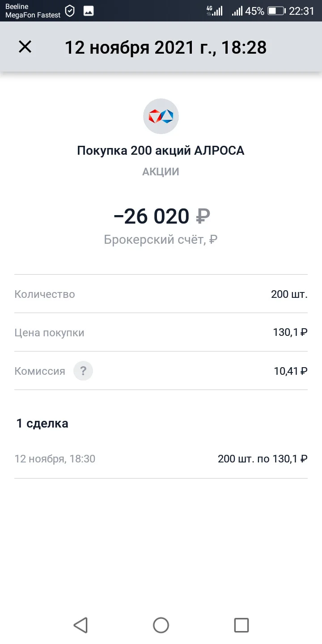
Task: Tap the total amount −26 020 ₽
Action: [162, 216]
